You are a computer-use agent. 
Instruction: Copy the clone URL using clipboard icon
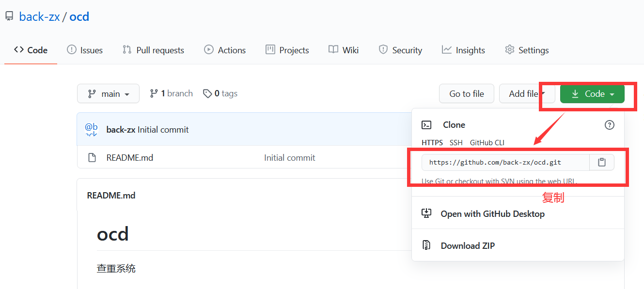point(601,162)
